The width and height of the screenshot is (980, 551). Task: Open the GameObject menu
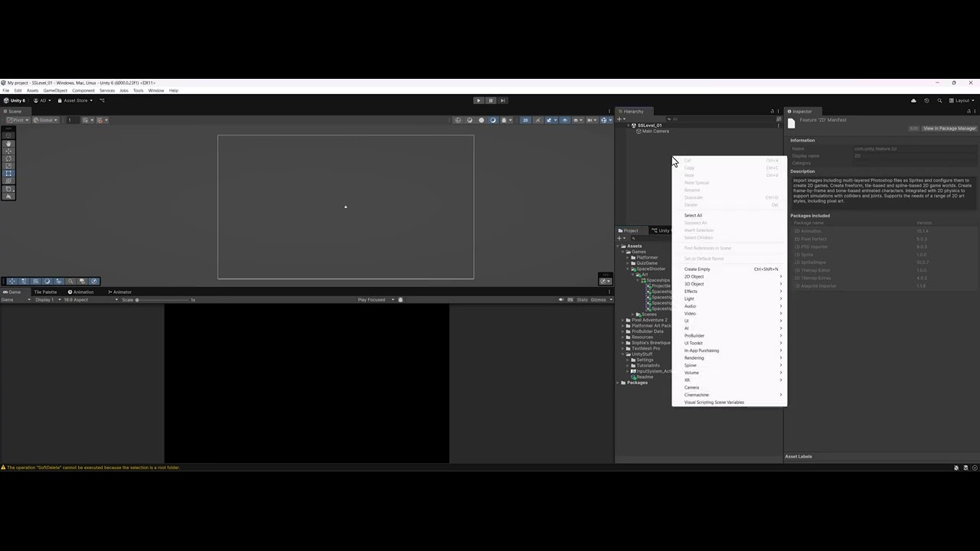[x=55, y=90]
